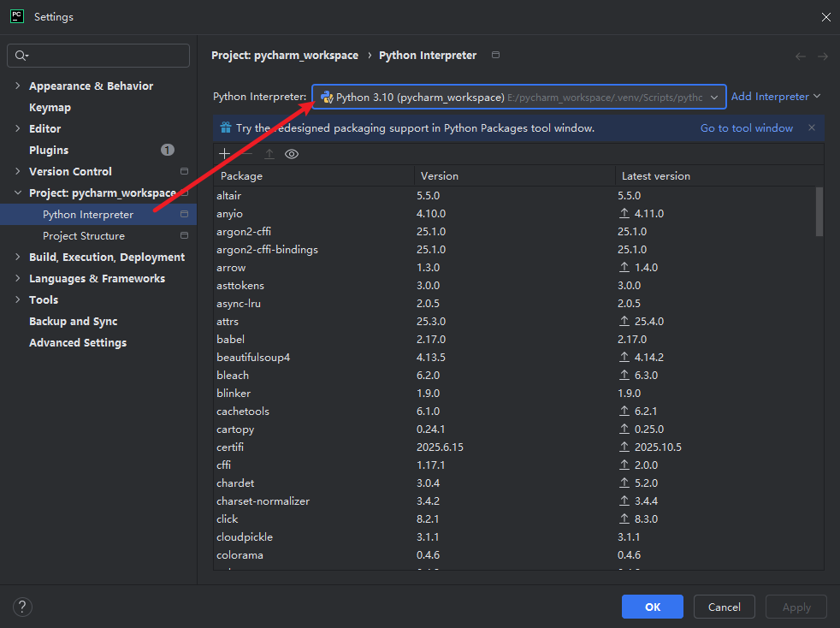The image size is (840, 628).
Task: Select Backup and Sync settings
Action: pos(74,322)
